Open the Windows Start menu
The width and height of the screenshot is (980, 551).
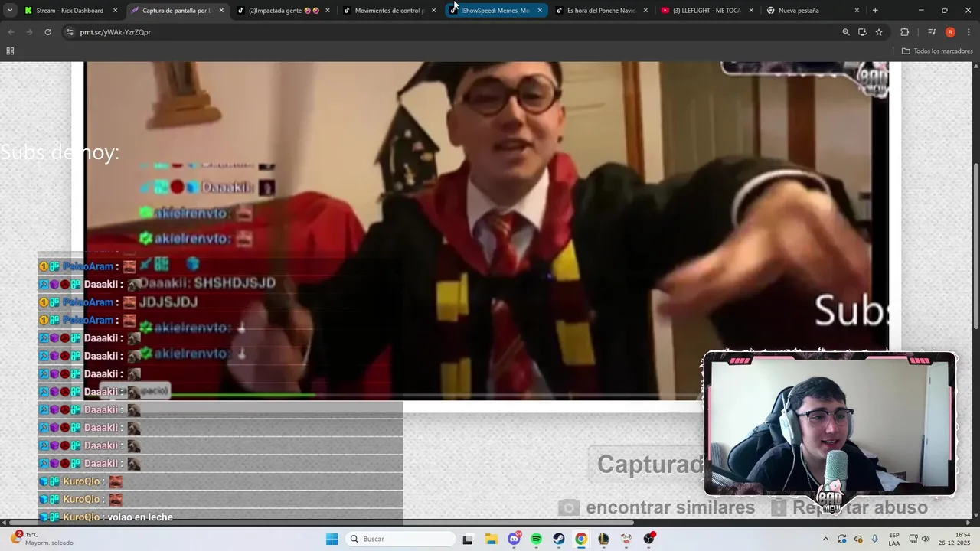[332, 539]
